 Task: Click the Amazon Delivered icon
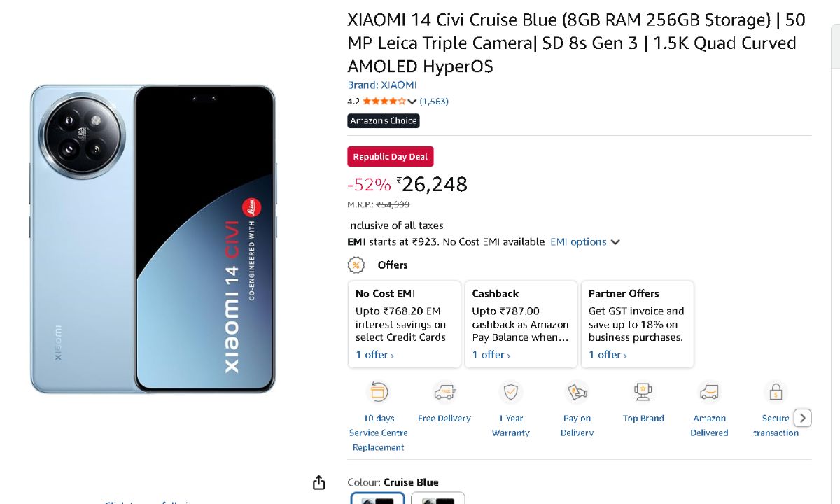tap(709, 391)
